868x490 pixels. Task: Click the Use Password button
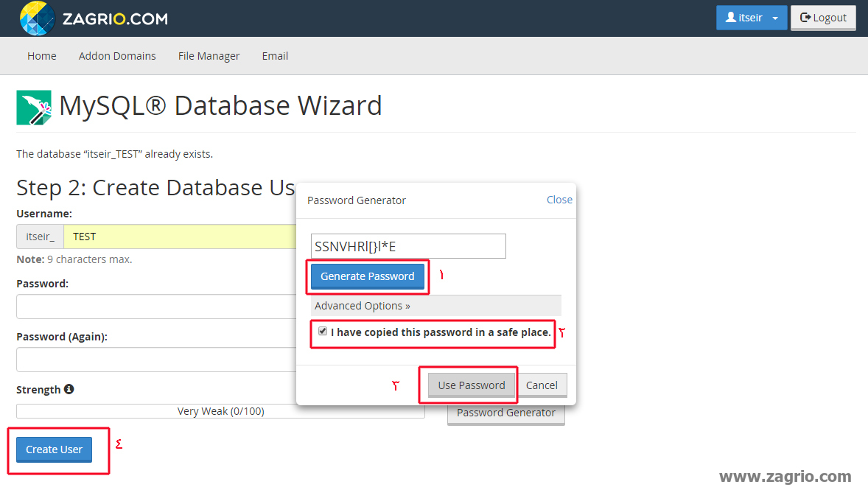[472, 385]
